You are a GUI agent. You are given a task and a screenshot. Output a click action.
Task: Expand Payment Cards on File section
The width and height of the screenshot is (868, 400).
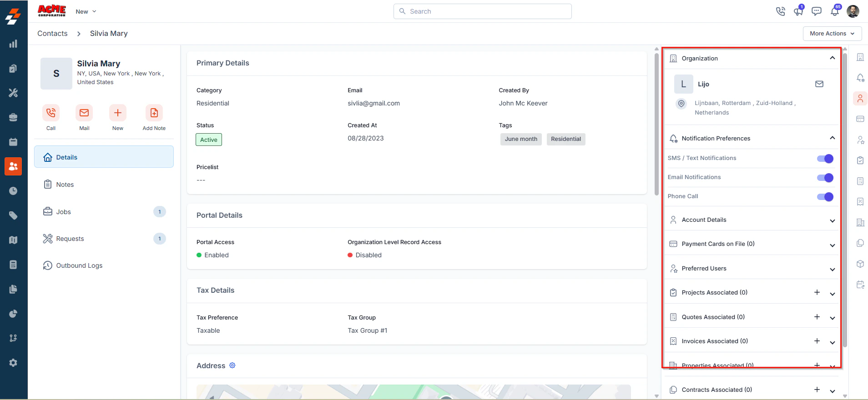point(832,245)
